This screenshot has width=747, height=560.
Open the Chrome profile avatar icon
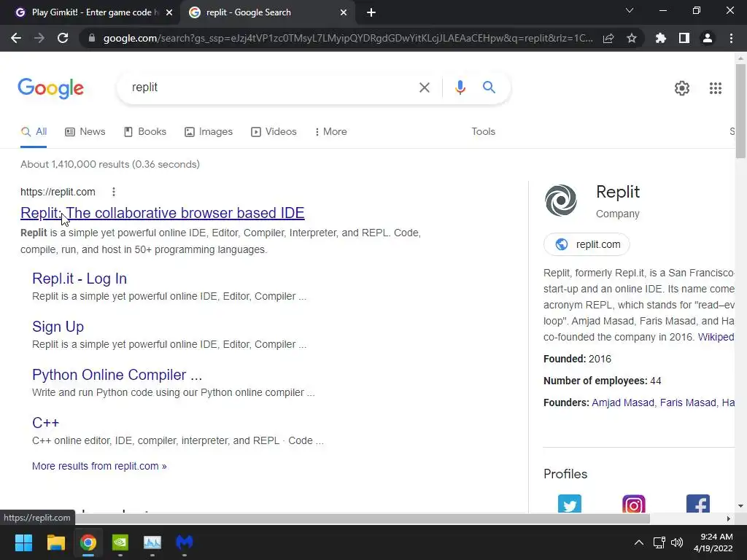click(708, 38)
